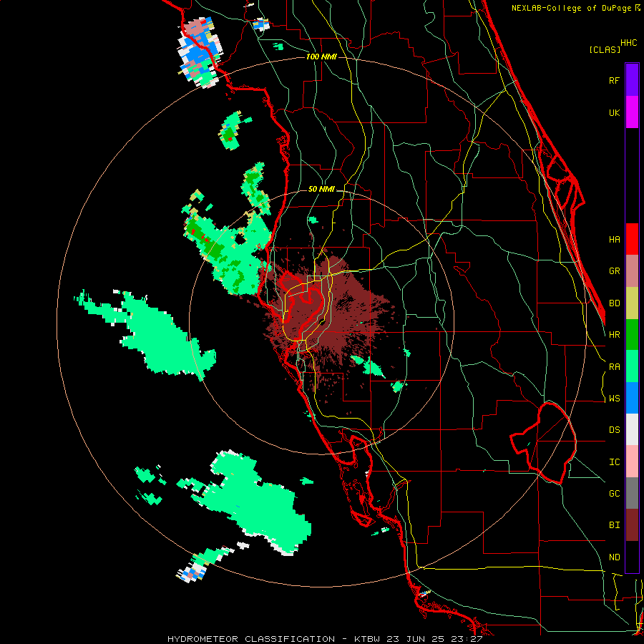Click the IC legend label text
The image size is (644, 644).
614,462
